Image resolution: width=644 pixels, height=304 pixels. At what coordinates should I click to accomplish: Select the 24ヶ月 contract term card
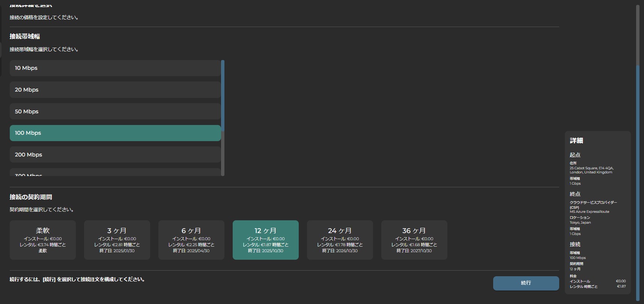pyautogui.click(x=340, y=240)
